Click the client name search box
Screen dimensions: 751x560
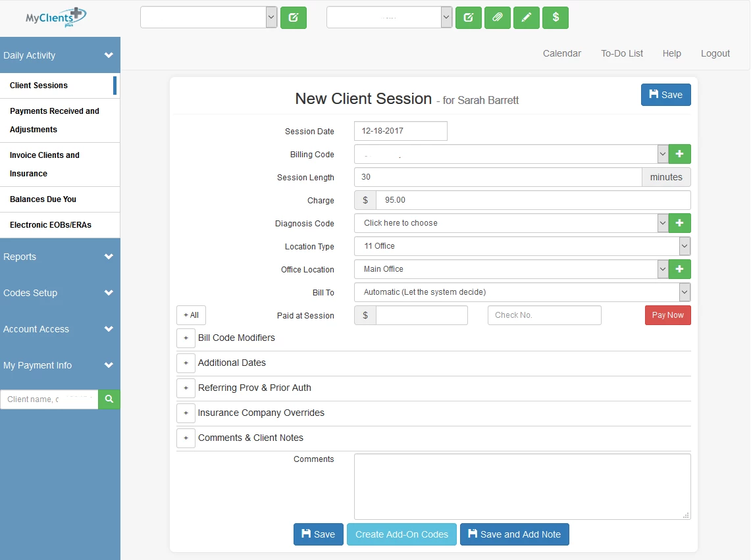click(x=49, y=399)
